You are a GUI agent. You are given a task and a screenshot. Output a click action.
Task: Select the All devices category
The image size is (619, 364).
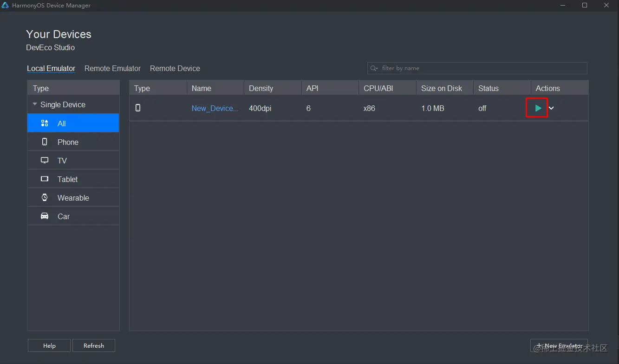[73, 123]
